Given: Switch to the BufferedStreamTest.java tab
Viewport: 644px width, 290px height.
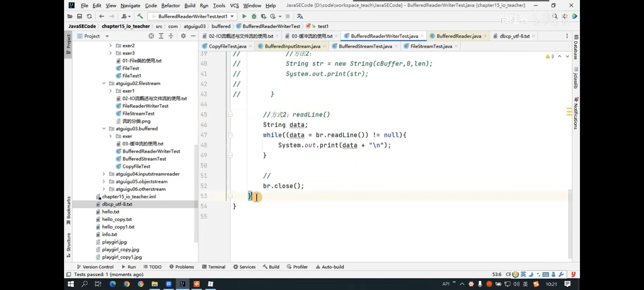Looking at the screenshot, I should click(x=365, y=46).
